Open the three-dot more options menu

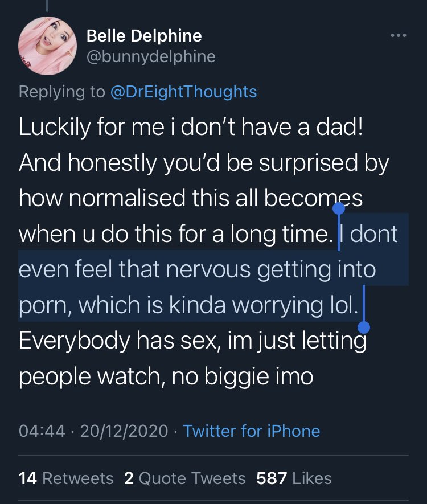point(398,36)
